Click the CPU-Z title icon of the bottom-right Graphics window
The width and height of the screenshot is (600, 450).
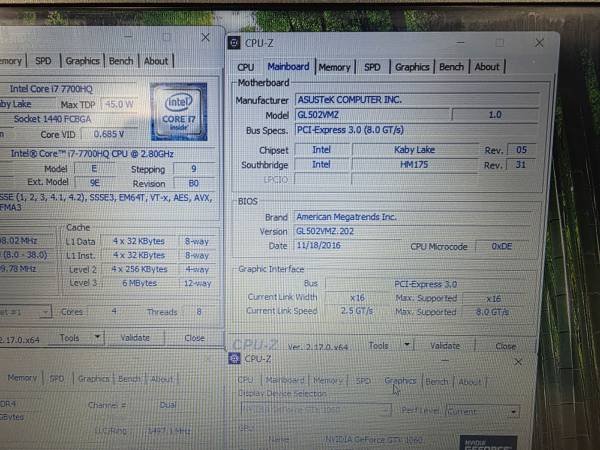[x=232, y=358]
